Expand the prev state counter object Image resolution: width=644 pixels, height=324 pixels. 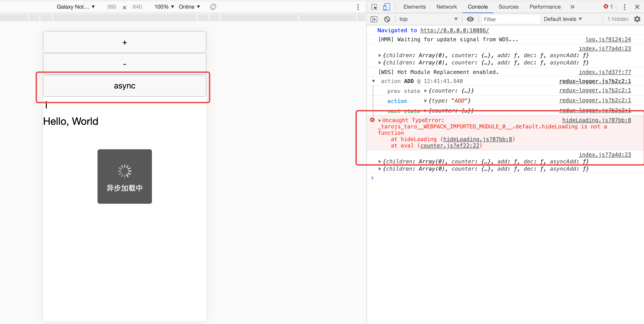point(426,91)
